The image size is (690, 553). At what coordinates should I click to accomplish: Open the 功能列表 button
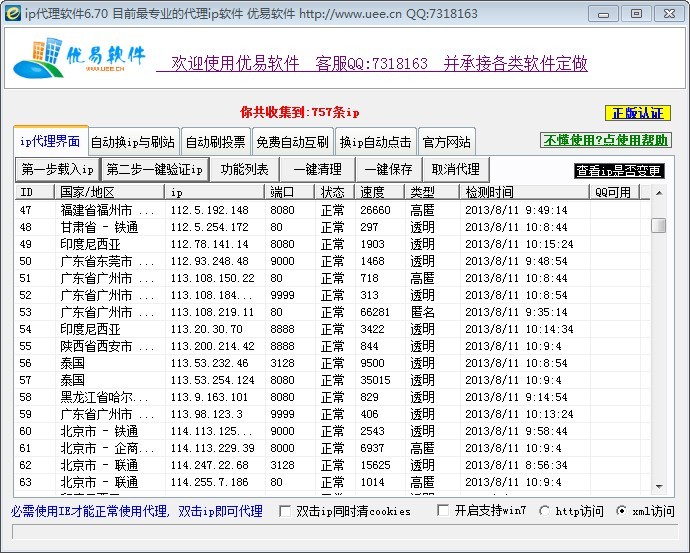pyautogui.click(x=245, y=169)
